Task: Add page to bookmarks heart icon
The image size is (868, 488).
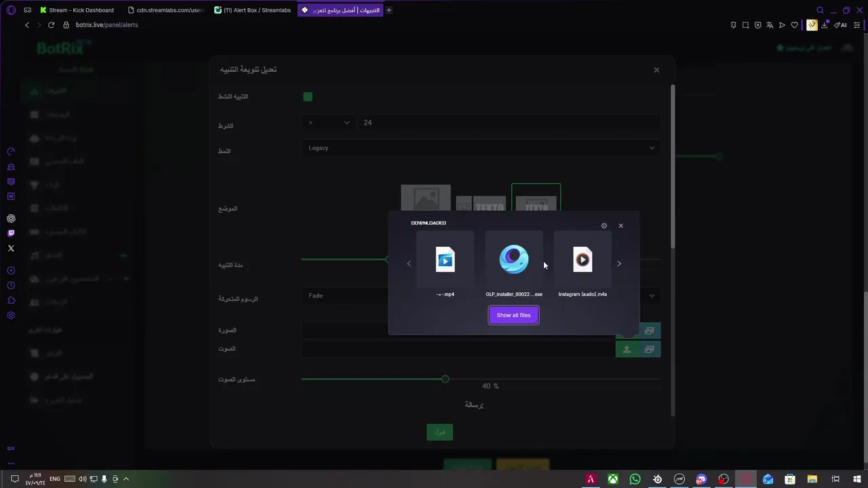Action: point(794,25)
